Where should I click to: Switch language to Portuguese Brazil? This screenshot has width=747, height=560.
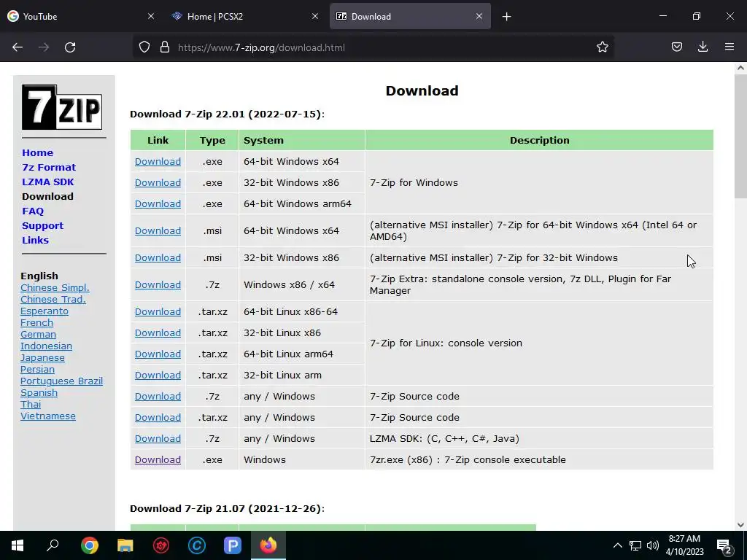pyautogui.click(x=61, y=381)
